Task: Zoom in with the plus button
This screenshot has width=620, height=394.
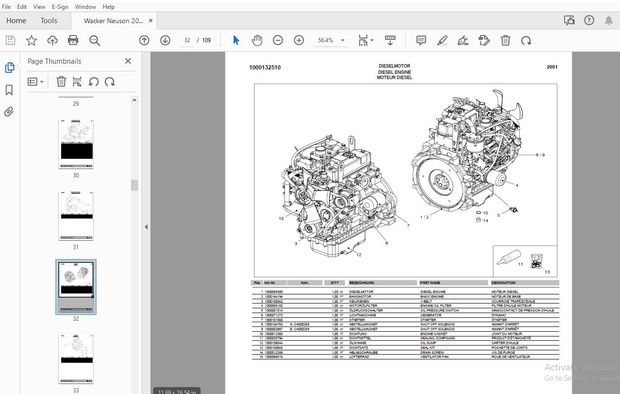Action: pos(299,40)
